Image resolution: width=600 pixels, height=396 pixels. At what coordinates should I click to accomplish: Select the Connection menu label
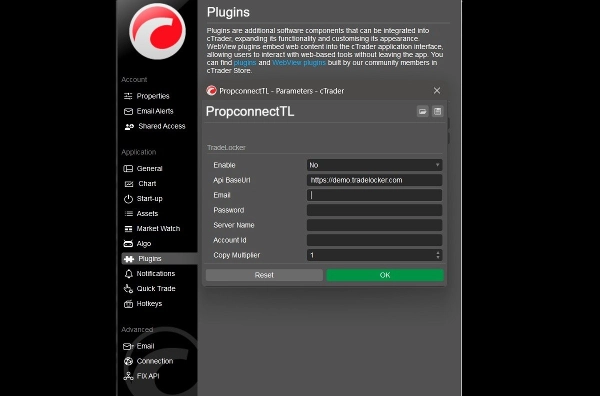(155, 361)
